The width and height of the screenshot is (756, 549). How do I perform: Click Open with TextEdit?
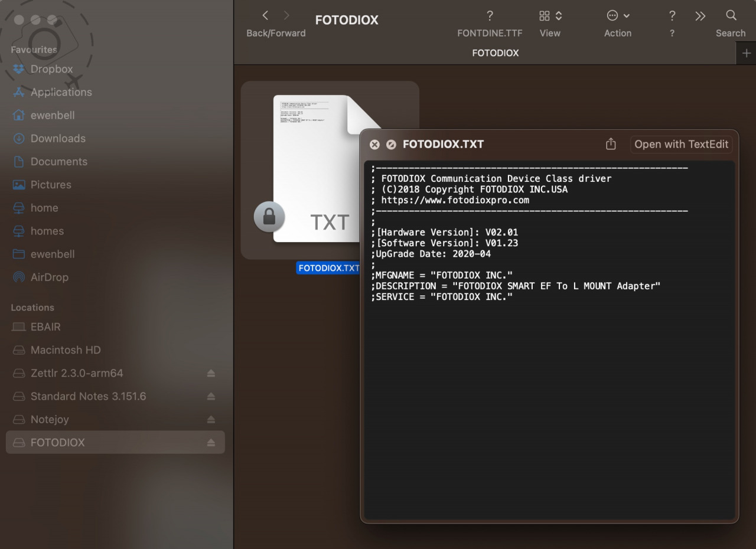point(681,144)
